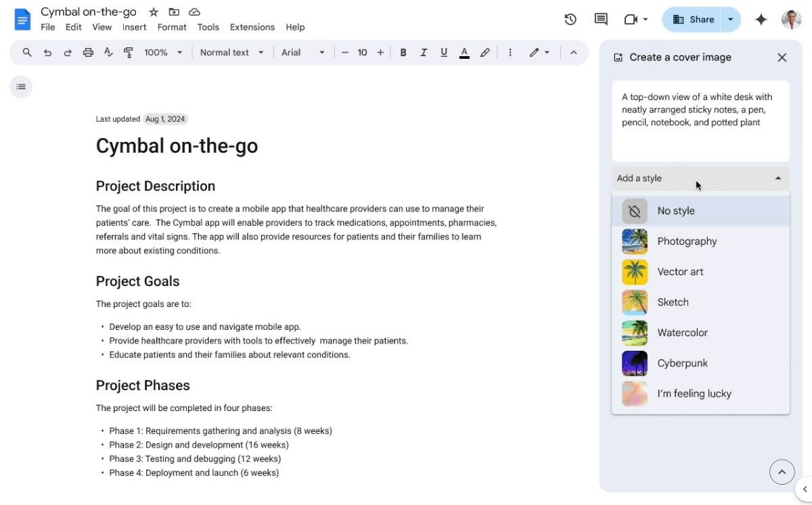Show the document outline
The image size is (812, 505).
tap(21, 87)
